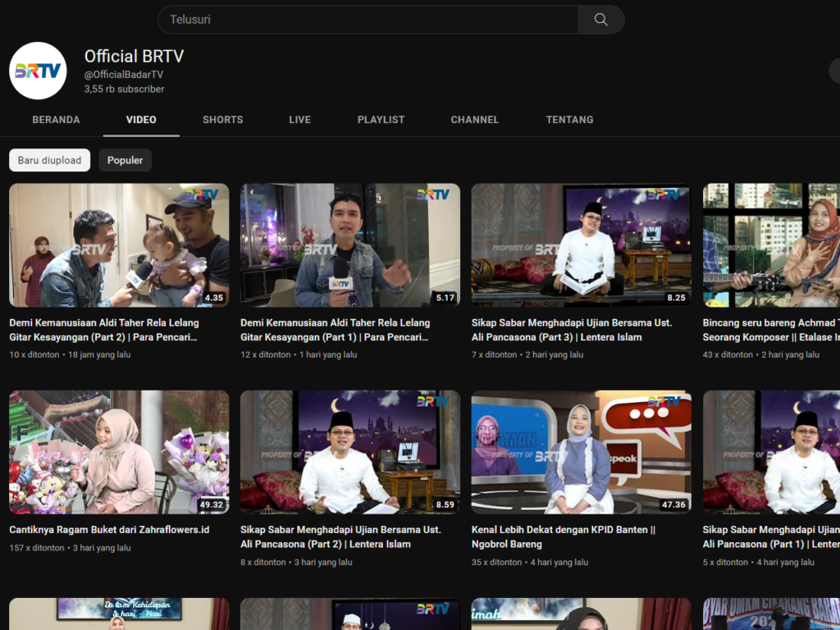
Task: Enable the Populer filter chip
Action: 125,160
